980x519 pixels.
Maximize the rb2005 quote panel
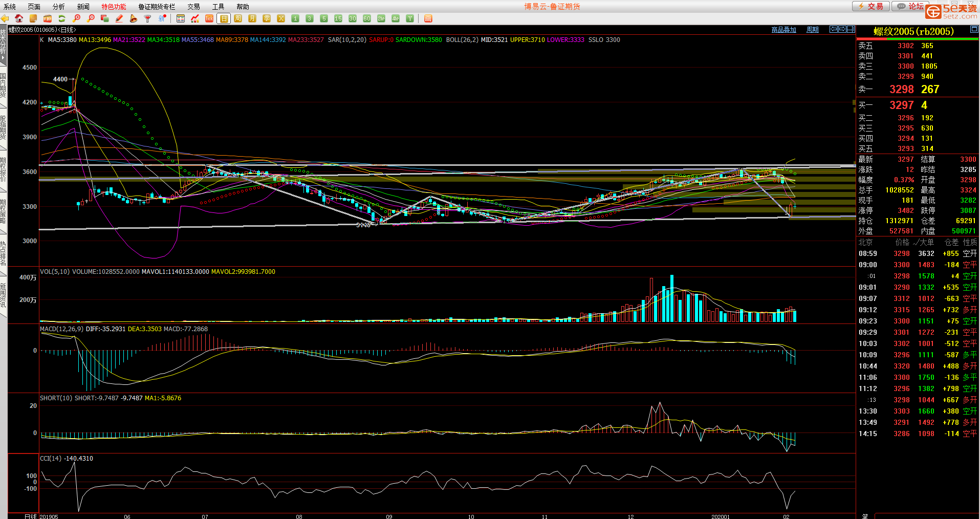[x=974, y=30]
